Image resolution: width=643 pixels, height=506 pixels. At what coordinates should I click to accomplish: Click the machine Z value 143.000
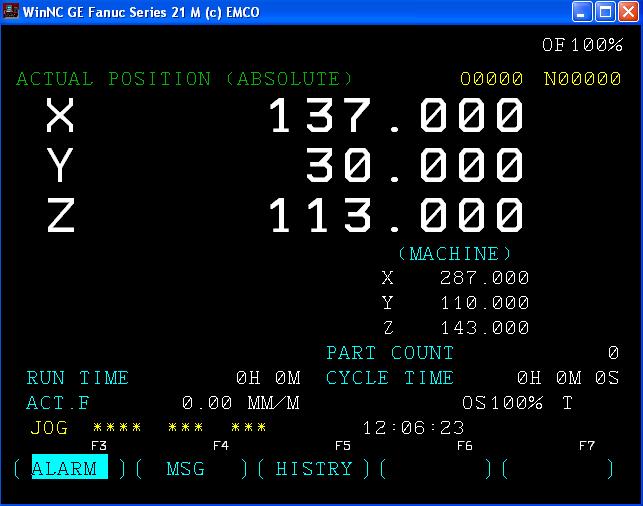click(x=485, y=328)
